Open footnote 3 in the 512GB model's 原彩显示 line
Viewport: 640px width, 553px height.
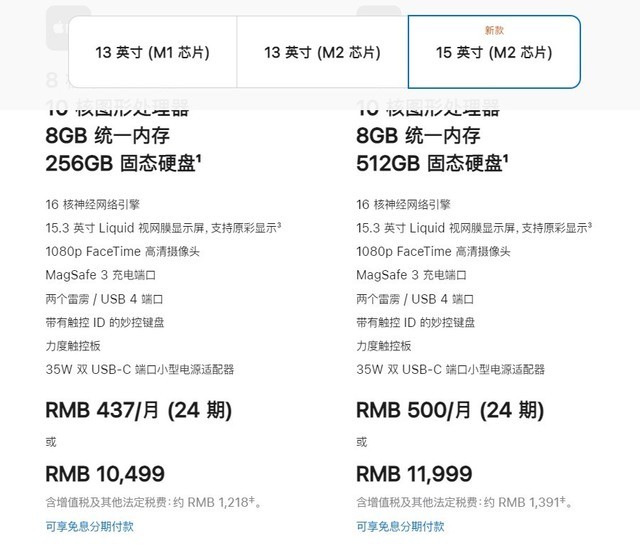pyautogui.click(x=589, y=224)
